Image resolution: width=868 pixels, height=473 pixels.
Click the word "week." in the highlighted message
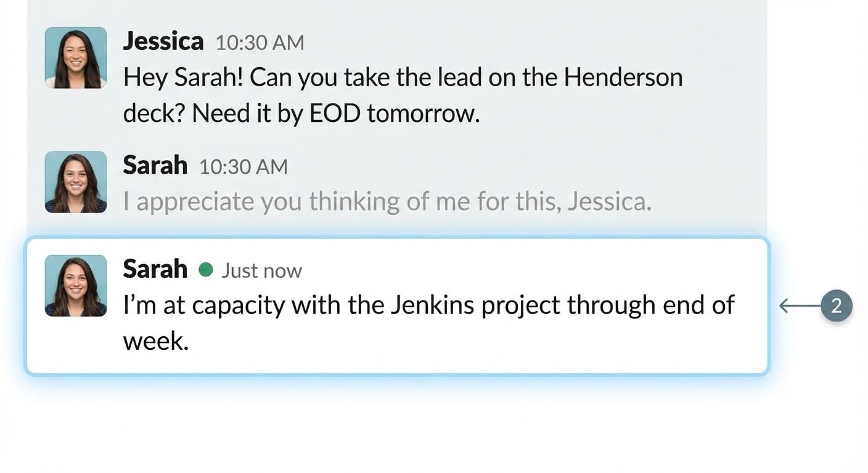pyautogui.click(x=156, y=341)
